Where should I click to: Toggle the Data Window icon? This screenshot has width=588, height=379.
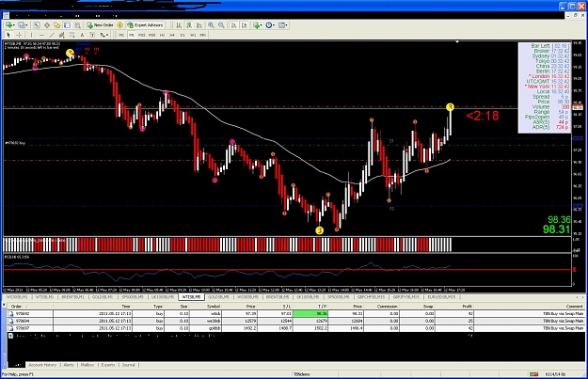pyautogui.click(x=47, y=25)
